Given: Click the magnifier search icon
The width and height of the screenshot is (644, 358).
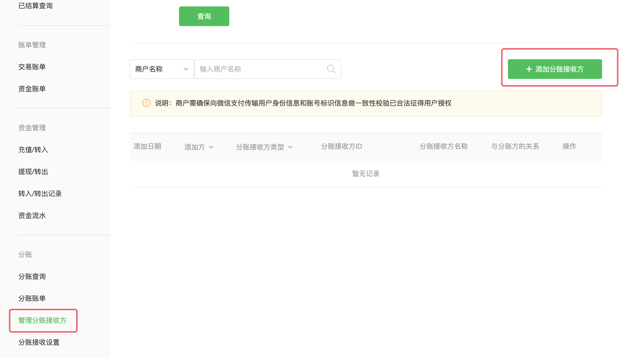Looking at the screenshot, I should click(331, 69).
